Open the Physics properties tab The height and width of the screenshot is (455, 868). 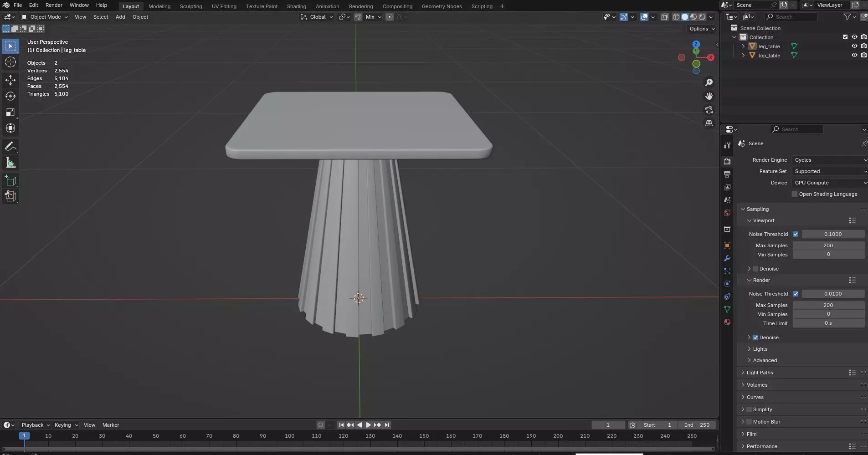[x=727, y=284]
